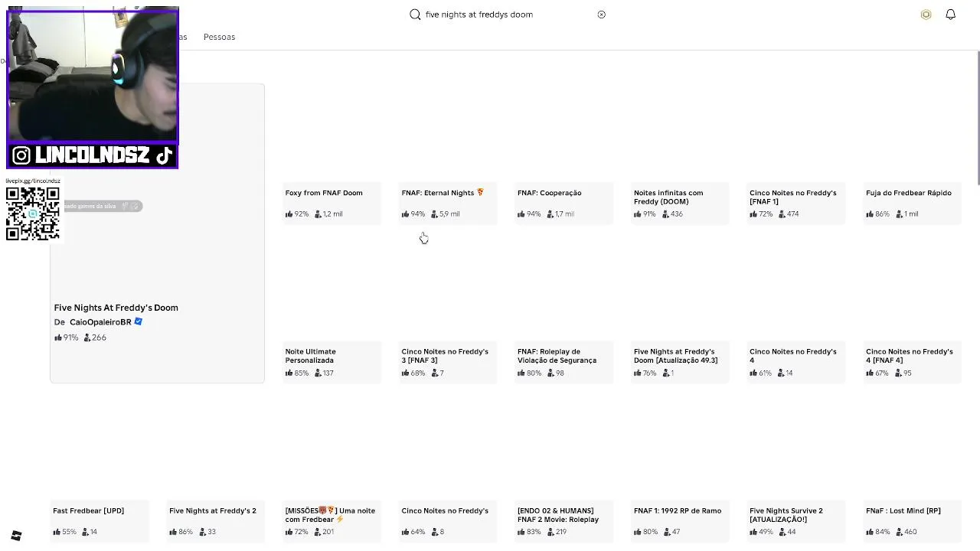The width and height of the screenshot is (980, 551).
Task: Click the verified badge beside CaioOpaleiroBR
Action: 139,321
